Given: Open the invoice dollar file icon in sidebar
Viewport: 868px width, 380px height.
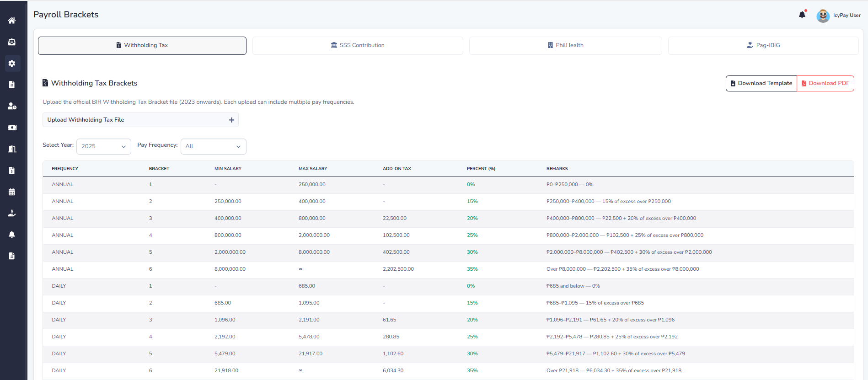Looking at the screenshot, I should (12, 171).
